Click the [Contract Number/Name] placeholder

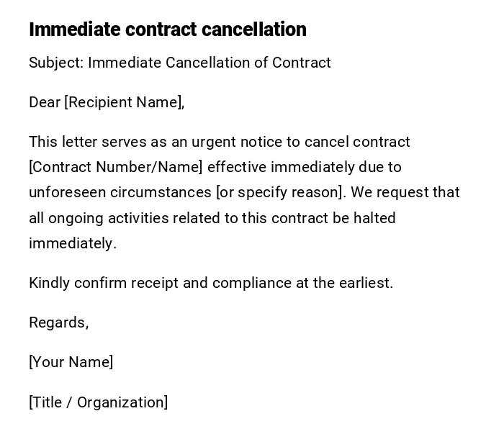116,167
